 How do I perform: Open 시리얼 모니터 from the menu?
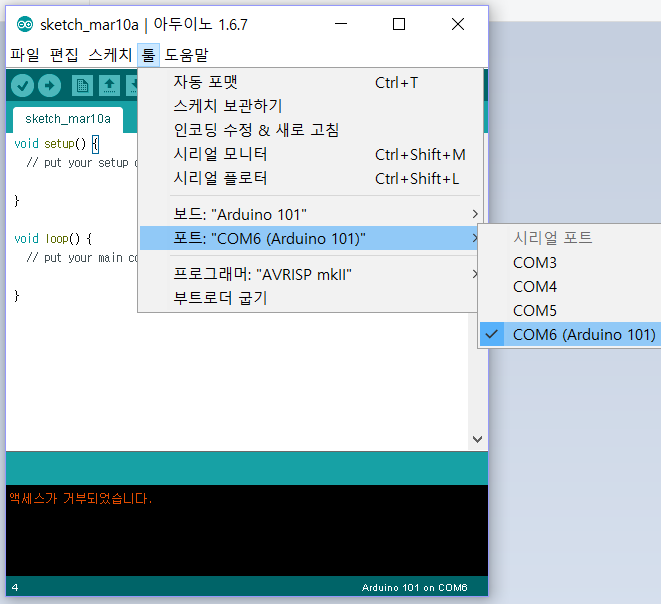click(x=310, y=154)
